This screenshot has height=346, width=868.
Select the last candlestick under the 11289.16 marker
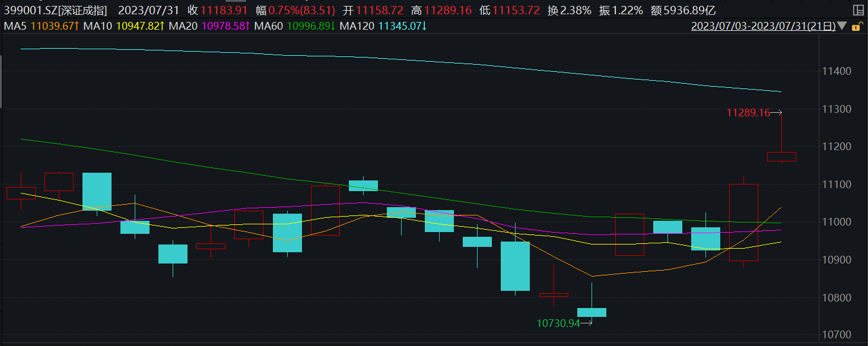pyautogui.click(x=781, y=156)
